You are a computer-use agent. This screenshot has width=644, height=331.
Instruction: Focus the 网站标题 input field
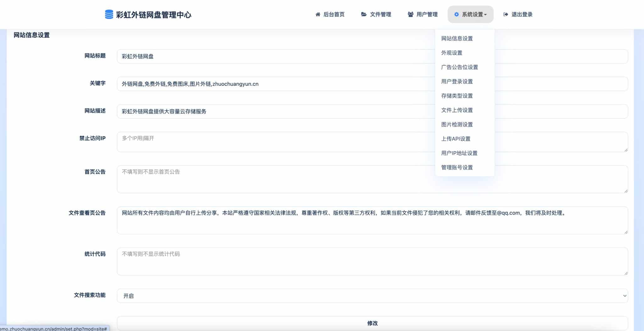372,56
